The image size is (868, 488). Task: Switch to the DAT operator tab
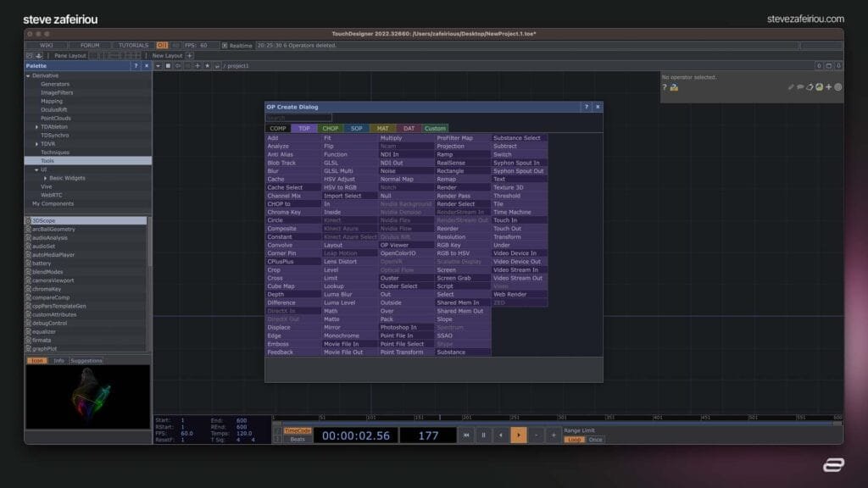tap(409, 129)
